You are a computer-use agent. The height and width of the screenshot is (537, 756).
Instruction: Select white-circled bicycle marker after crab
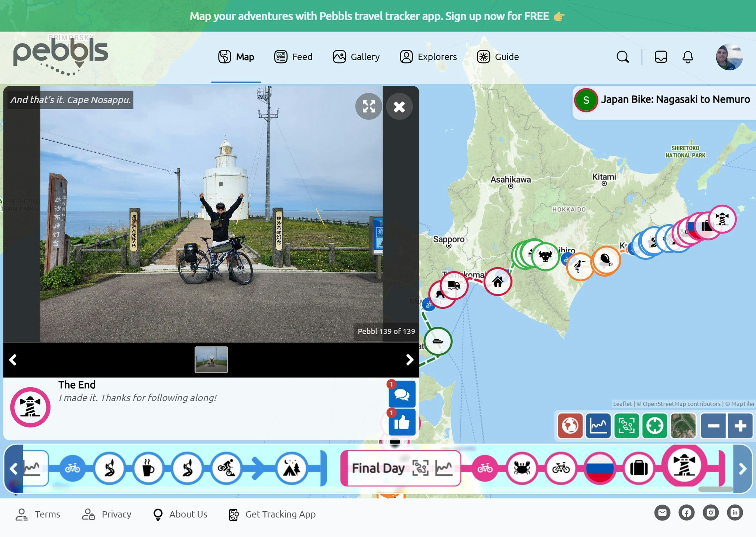[561, 468]
